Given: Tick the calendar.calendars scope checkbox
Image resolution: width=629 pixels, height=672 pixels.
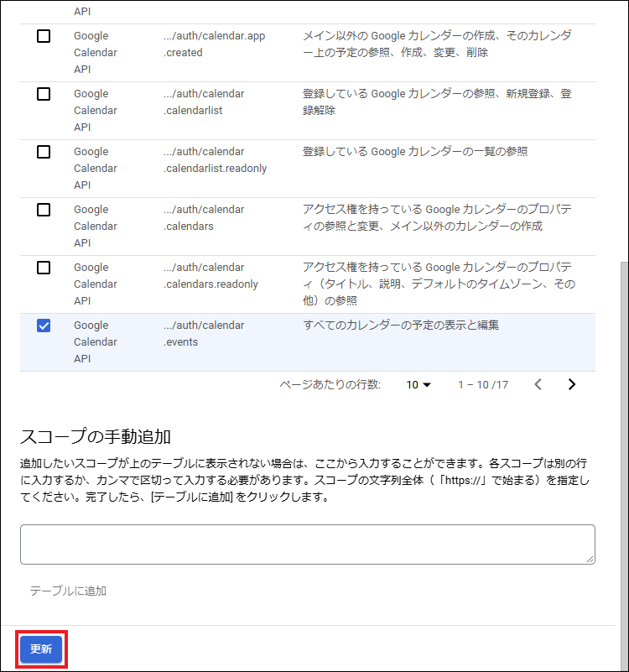Looking at the screenshot, I should [44, 210].
